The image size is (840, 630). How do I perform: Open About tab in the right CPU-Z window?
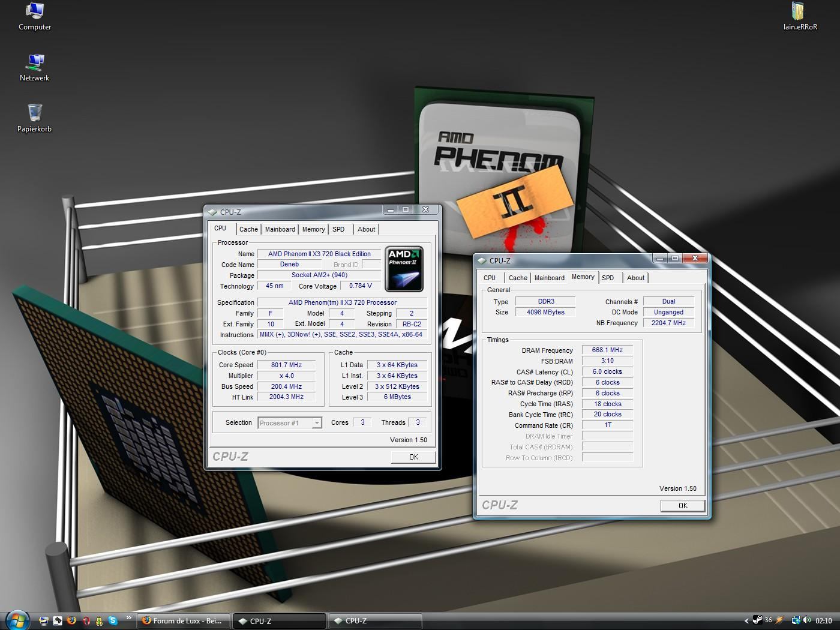coord(636,278)
